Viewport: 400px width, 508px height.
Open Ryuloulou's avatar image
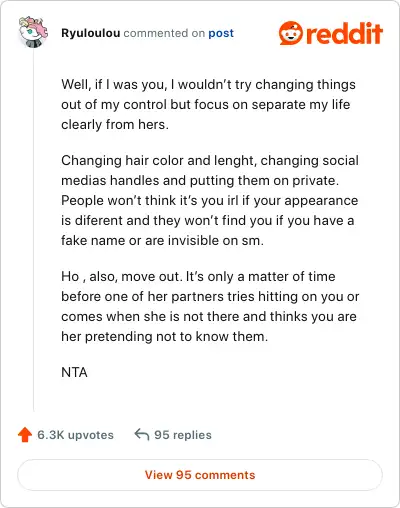tap(33, 32)
